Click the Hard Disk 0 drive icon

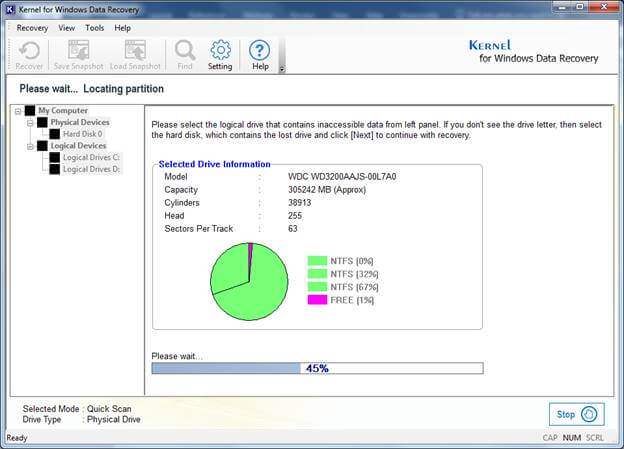55,134
